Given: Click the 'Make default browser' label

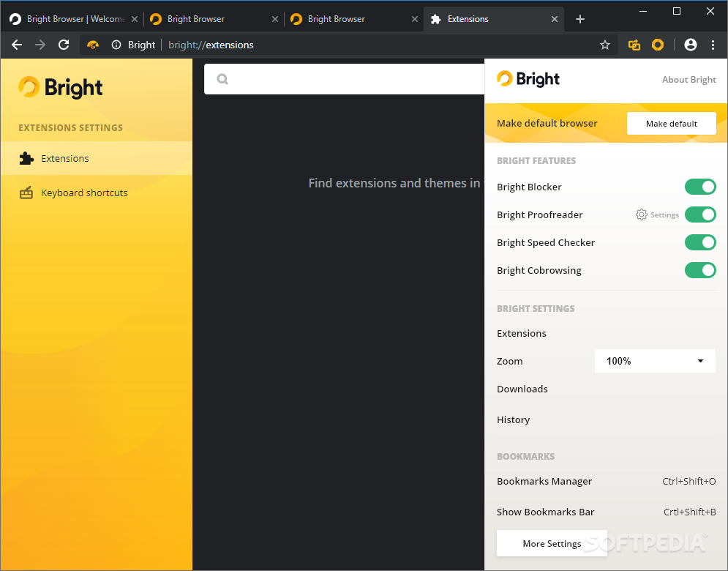Looking at the screenshot, I should tap(547, 123).
